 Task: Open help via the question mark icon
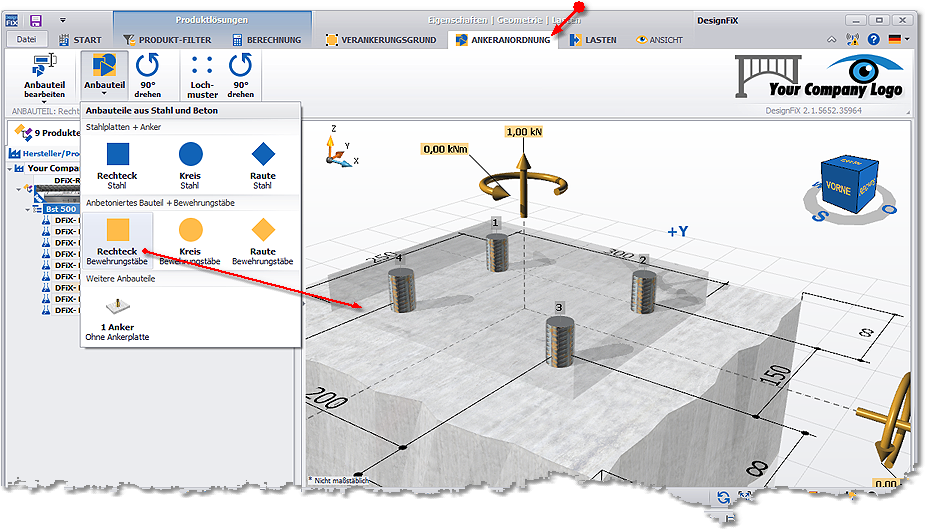(x=874, y=40)
